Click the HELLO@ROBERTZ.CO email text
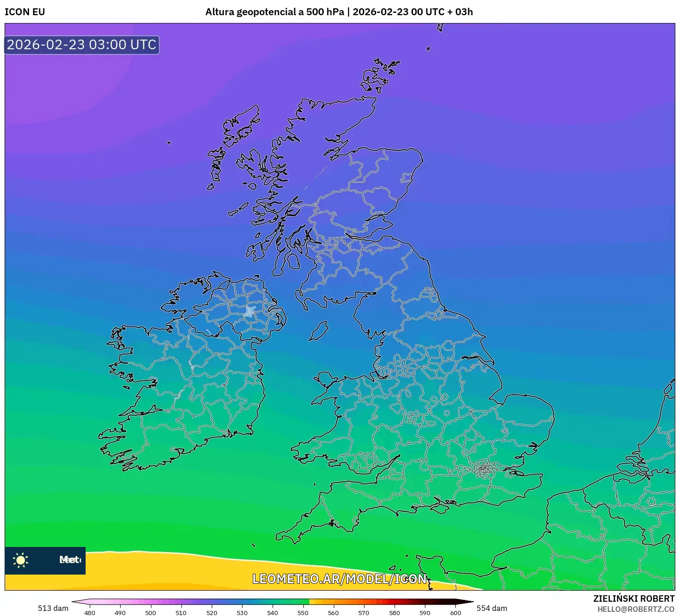This screenshot has height=616, width=679. pyautogui.click(x=635, y=609)
